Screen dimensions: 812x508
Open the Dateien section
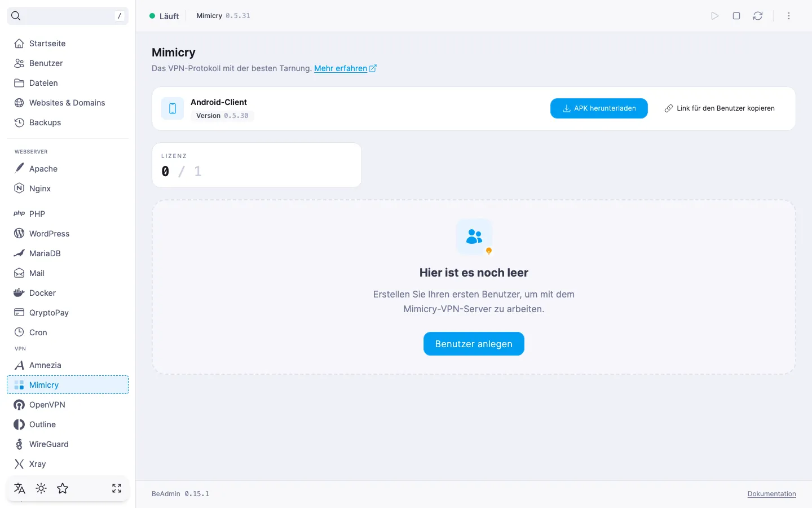pyautogui.click(x=68, y=83)
